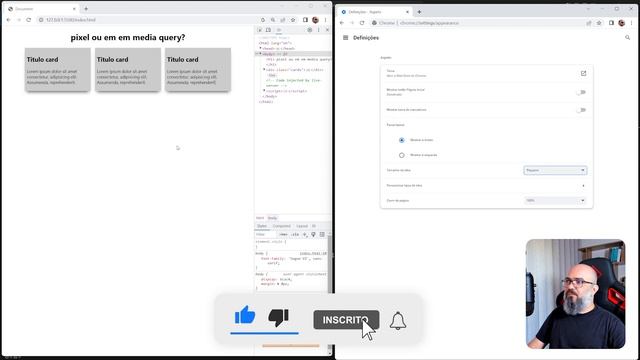Screen dimensions: 640x360
Task: Go back in the settings window
Action: click(342, 23)
